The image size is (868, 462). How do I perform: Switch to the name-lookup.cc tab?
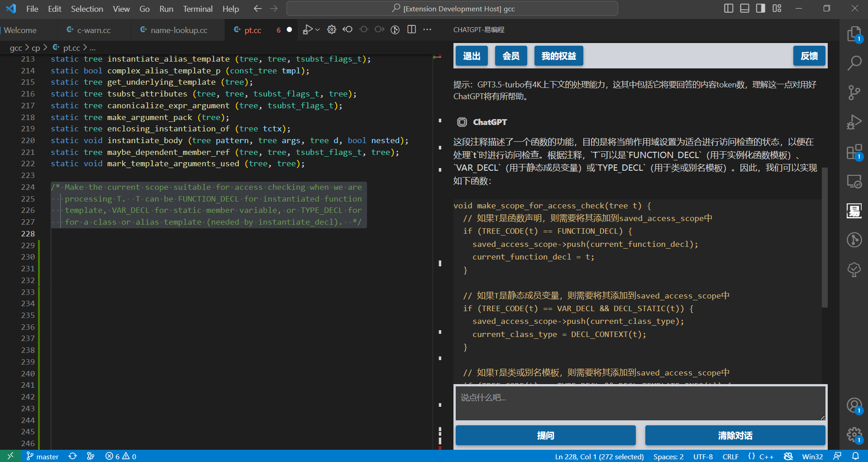pyautogui.click(x=179, y=30)
